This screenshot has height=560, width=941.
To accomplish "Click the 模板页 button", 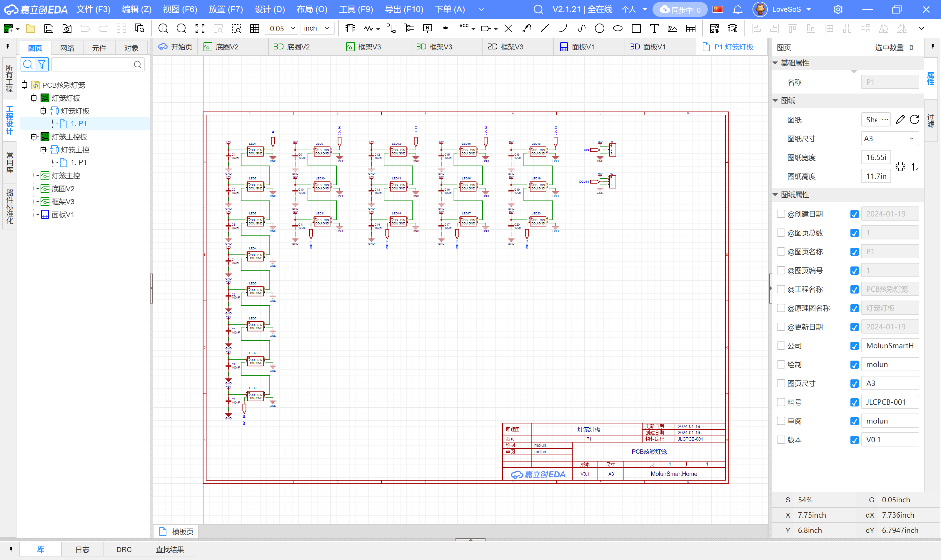I will (176, 531).
